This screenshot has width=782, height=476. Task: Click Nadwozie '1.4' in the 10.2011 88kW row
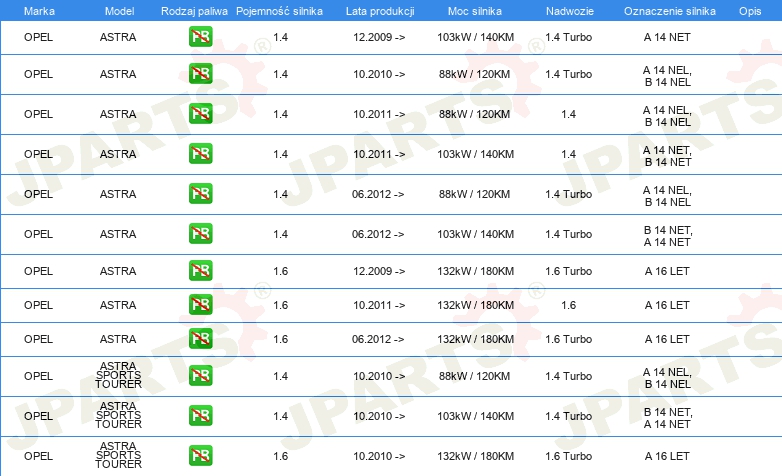(x=569, y=114)
